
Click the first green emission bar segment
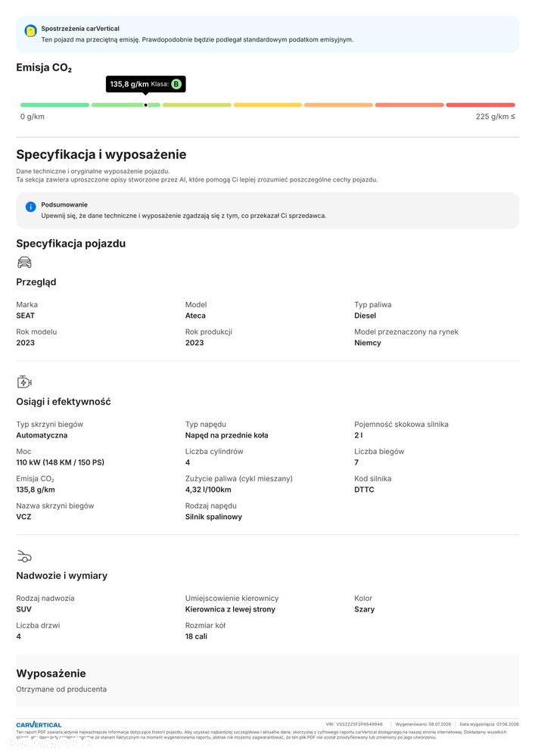tap(54, 105)
